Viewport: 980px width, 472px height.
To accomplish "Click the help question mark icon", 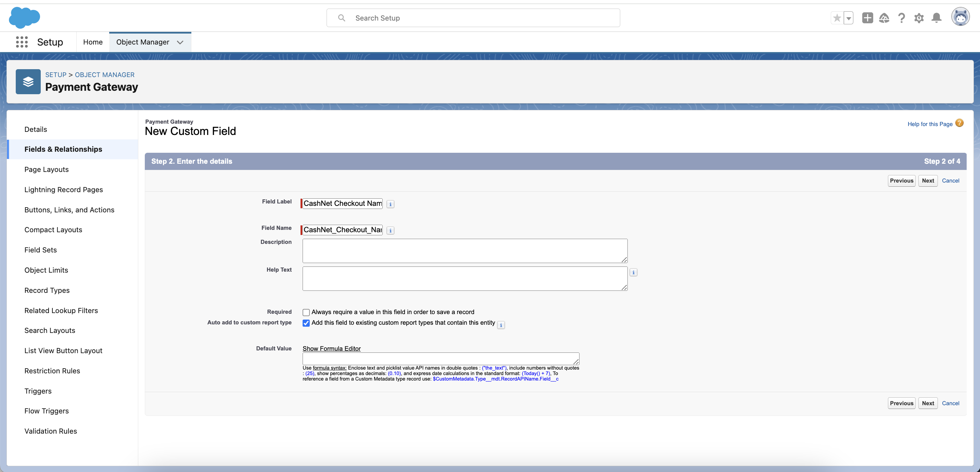I will click(901, 17).
